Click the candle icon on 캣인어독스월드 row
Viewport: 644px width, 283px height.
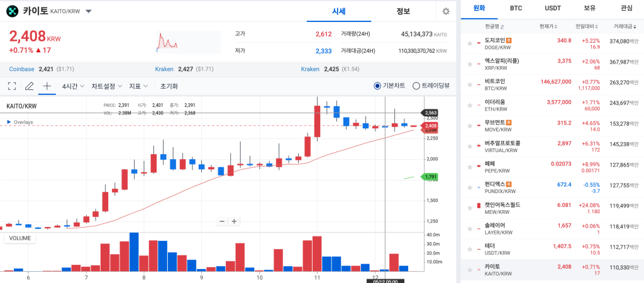[479, 205]
